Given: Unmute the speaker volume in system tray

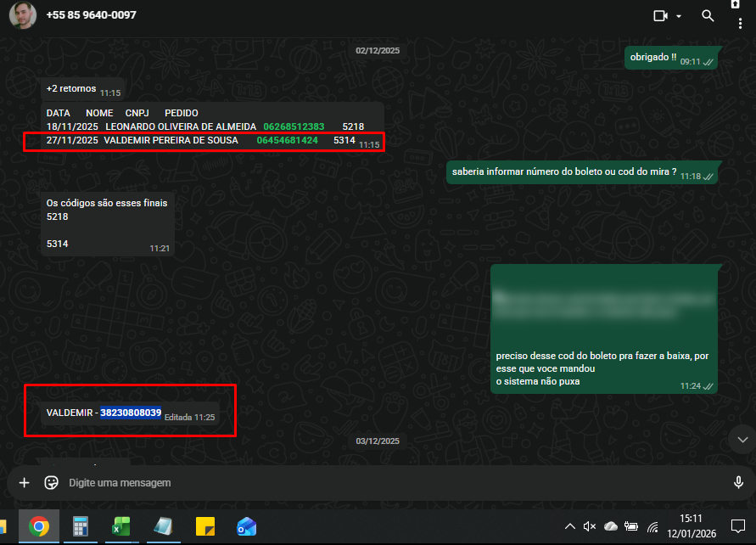Looking at the screenshot, I should pos(591,527).
